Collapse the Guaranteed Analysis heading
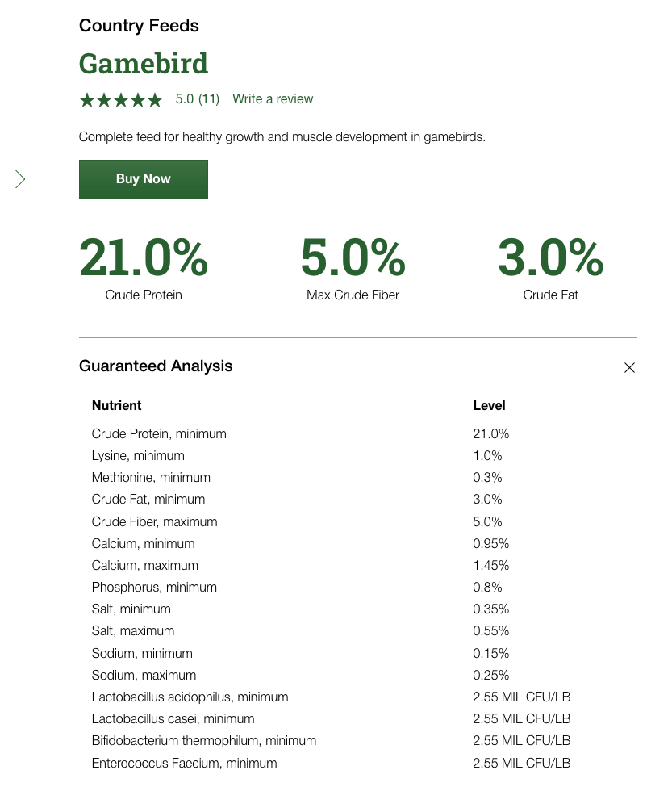Screen dimensions: 672x791 (x=156, y=366)
